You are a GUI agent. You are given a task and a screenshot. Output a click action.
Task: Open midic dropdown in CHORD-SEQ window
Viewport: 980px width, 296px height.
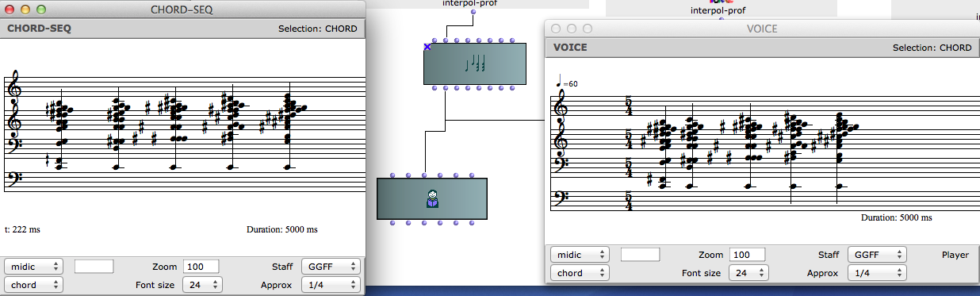click(x=33, y=266)
